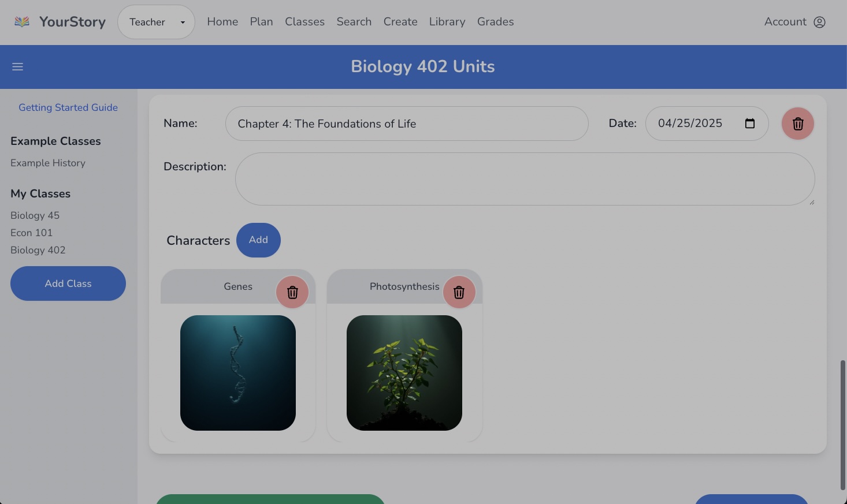This screenshot has width=847, height=504.
Task: Navigate to Classes in top nav
Action: point(304,22)
